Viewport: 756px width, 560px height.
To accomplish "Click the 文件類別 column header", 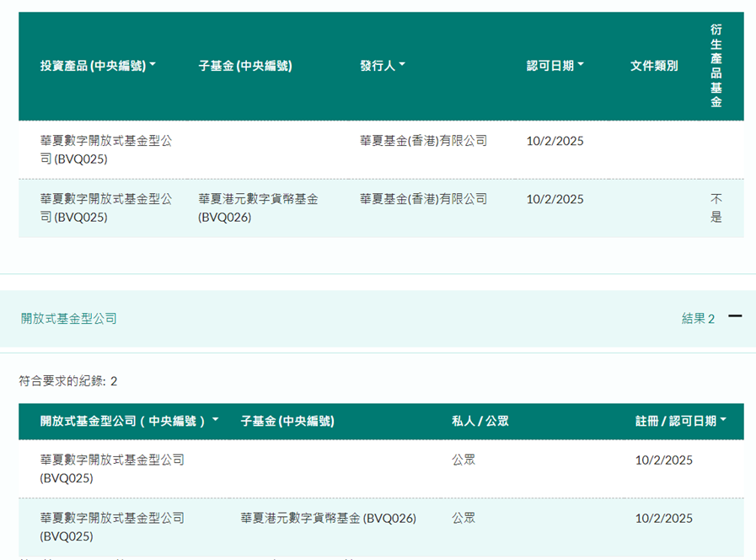I will pyautogui.click(x=654, y=66).
